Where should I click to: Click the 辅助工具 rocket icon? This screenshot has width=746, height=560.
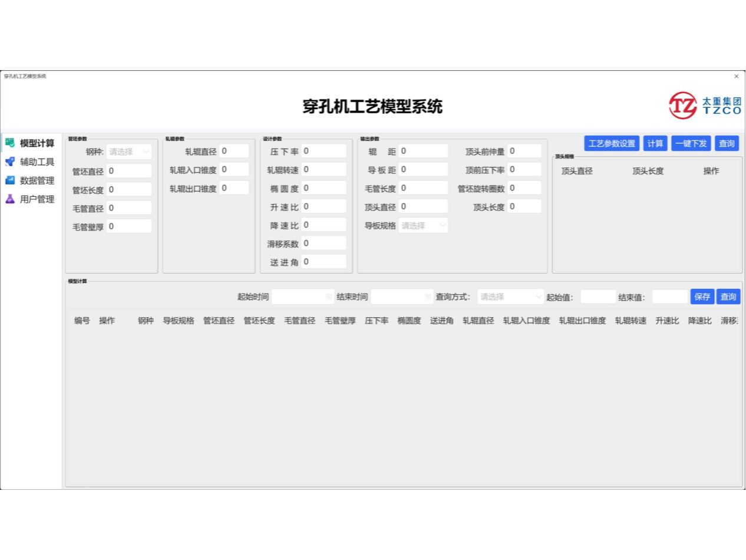pos(10,162)
